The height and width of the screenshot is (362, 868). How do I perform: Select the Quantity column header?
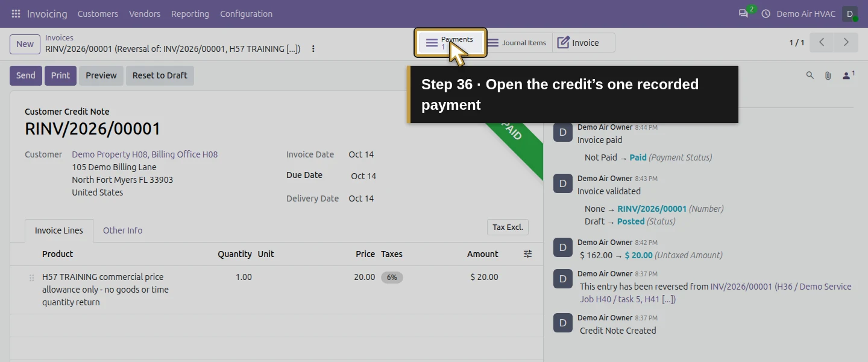point(234,254)
